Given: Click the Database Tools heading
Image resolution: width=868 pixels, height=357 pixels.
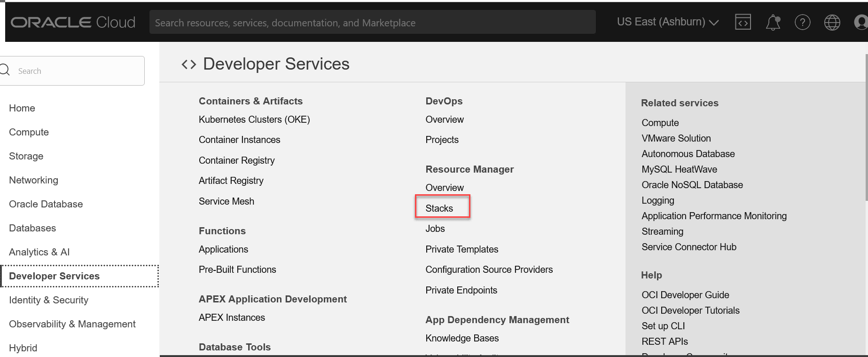Looking at the screenshot, I should (235, 347).
